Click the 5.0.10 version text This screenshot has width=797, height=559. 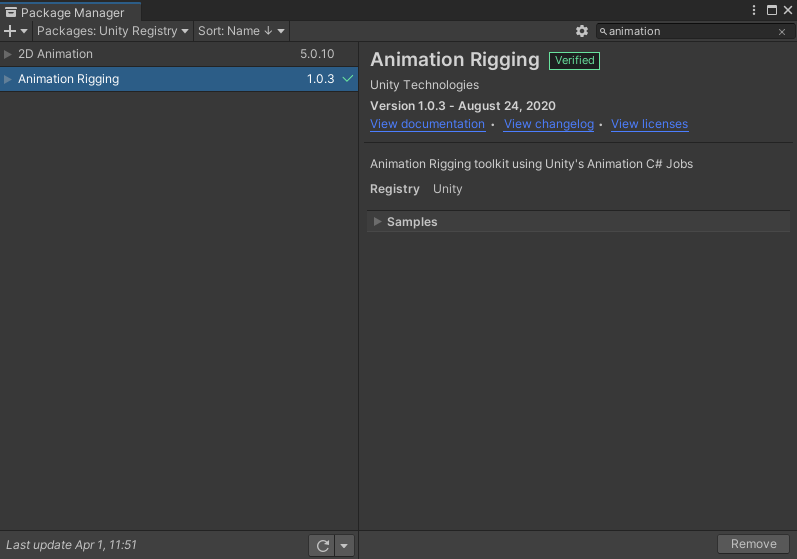pyautogui.click(x=317, y=54)
